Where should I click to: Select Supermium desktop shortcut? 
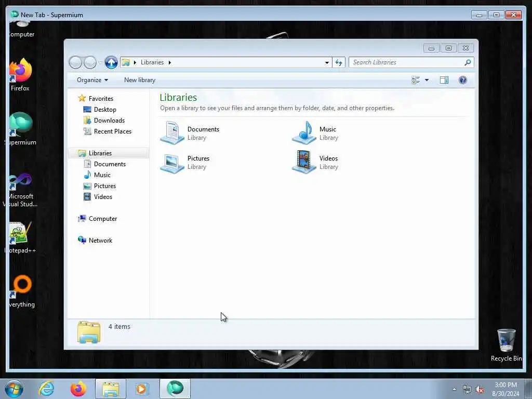21,129
